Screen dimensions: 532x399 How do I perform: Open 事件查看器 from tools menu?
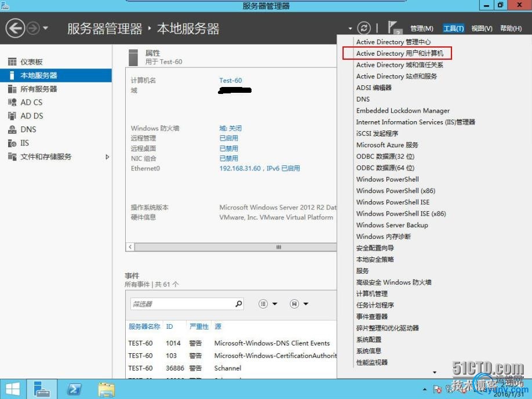pyautogui.click(x=372, y=317)
